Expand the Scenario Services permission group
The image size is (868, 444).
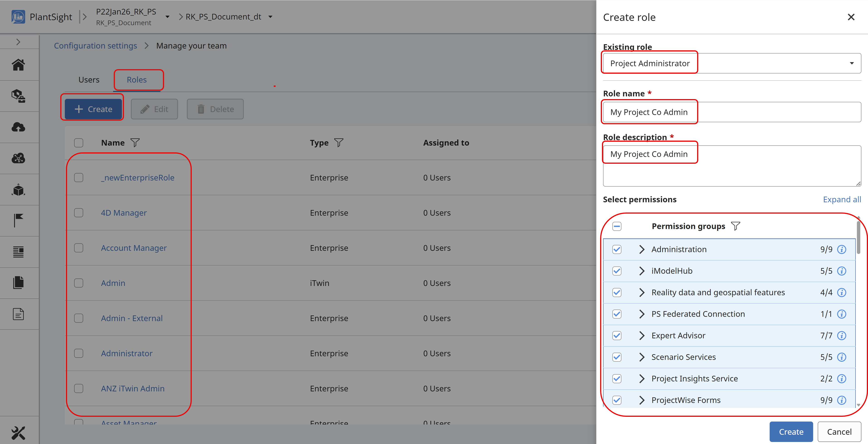point(642,357)
